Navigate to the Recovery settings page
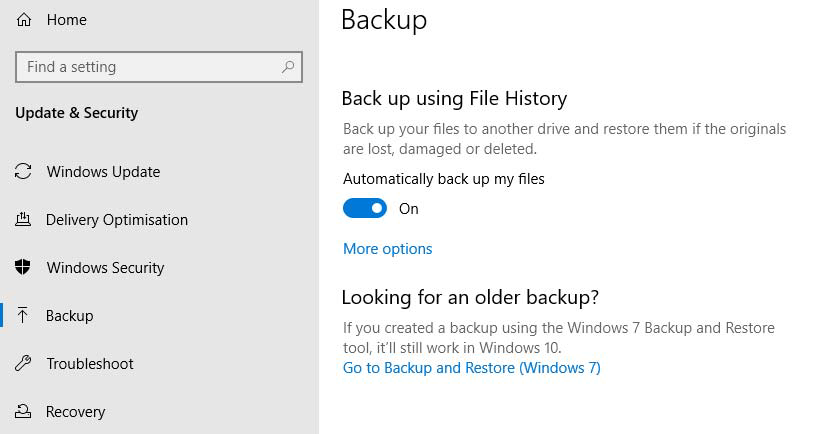818x434 pixels. (x=76, y=412)
